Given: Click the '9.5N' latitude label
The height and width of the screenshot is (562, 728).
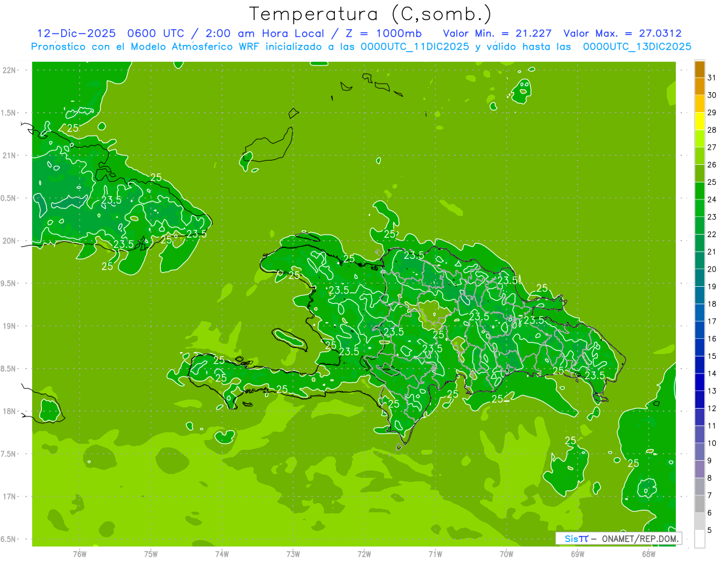Looking at the screenshot, I should tap(9, 283).
